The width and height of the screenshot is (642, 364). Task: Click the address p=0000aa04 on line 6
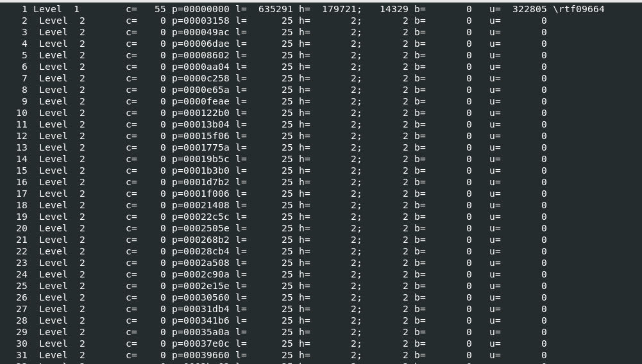[x=200, y=67]
